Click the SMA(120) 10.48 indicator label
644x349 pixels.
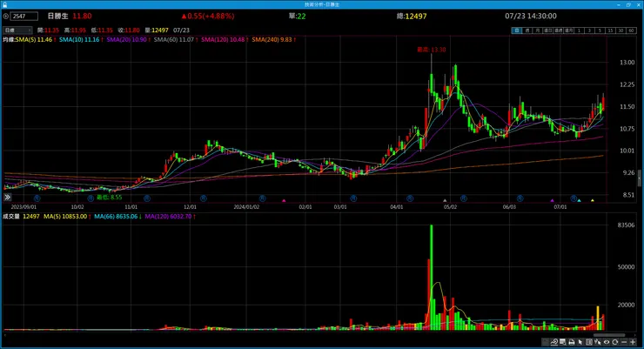tap(225, 39)
